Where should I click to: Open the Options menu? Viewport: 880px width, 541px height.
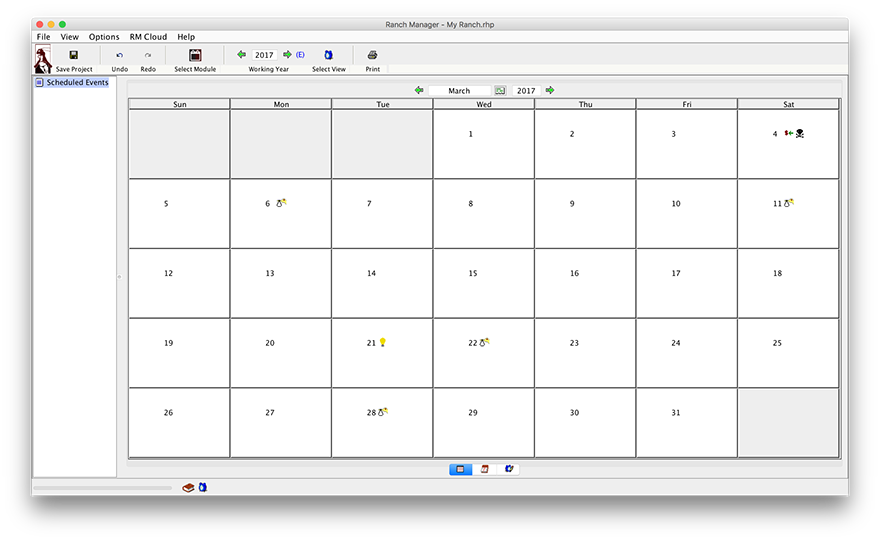(104, 37)
